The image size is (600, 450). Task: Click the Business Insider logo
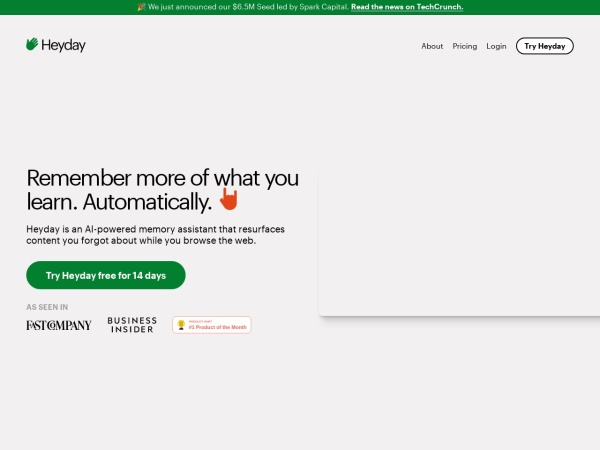132,325
